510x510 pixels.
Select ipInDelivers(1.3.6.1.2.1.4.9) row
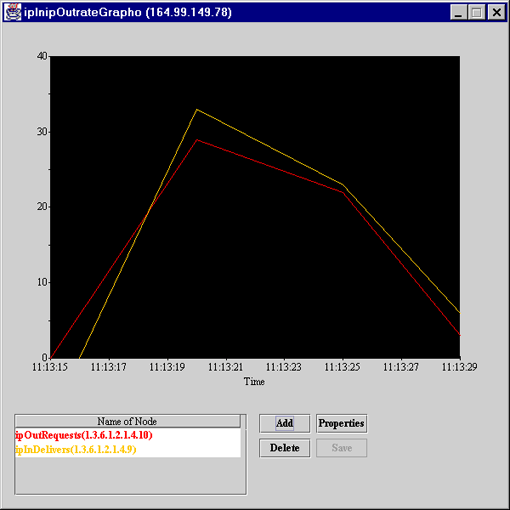[128, 450]
